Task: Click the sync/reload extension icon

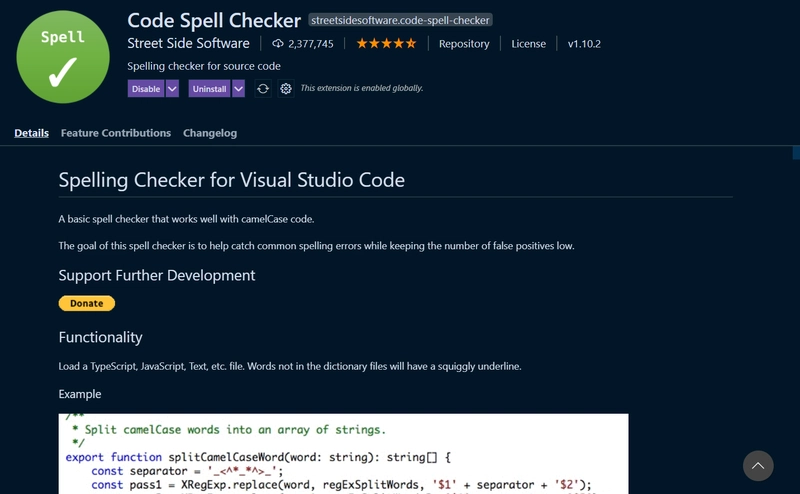Action: pyautogui.click(x=263, y=89)
